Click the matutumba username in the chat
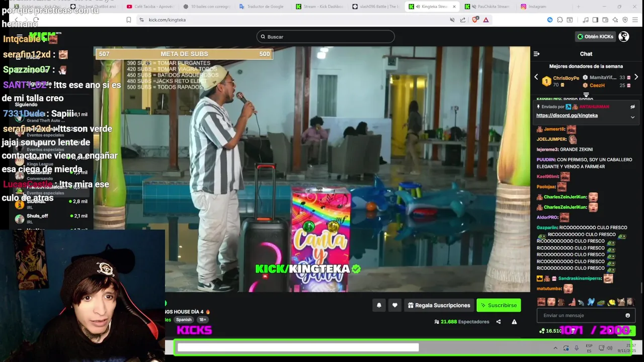Screen dimensions: 644x362 coord(548,289)
